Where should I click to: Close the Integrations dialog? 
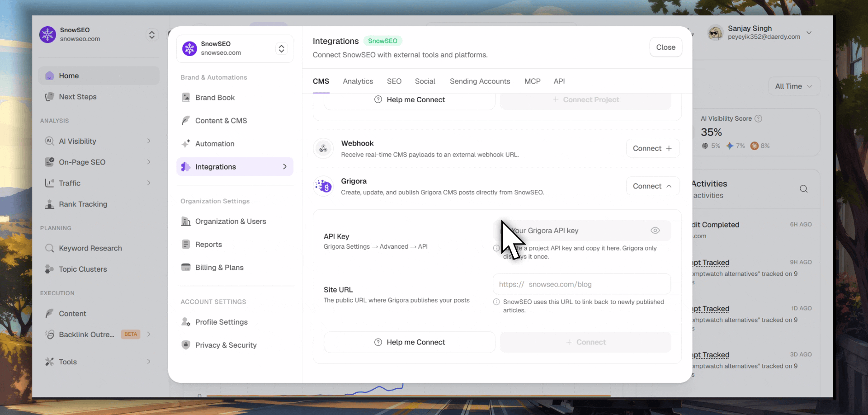pyautogui.click(x=665, y=47)
